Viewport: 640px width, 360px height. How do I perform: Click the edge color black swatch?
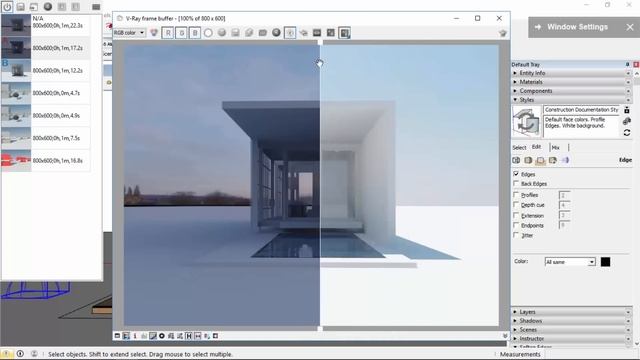tap(605, 262)
